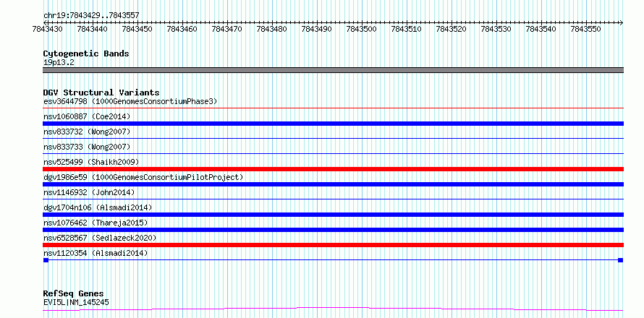Open variant nsv1146932 (John2014) label
Viewport: 644px width, 318px height.
pos(89,192)
